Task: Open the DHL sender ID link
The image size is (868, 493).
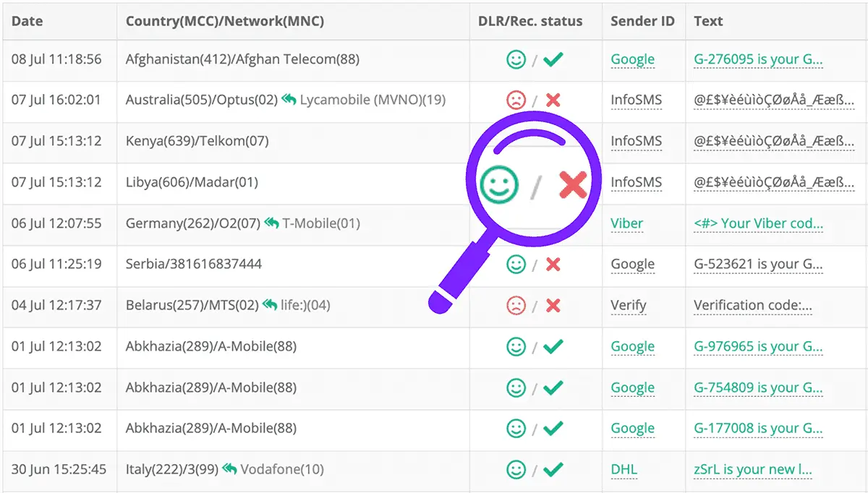Action: (624, 470)
